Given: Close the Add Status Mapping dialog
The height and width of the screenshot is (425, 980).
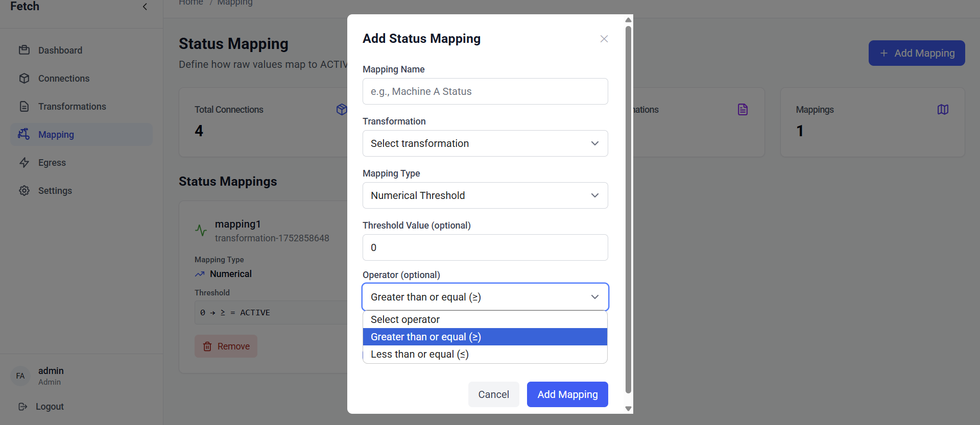Looking at the screenshot, I should 604,39.
